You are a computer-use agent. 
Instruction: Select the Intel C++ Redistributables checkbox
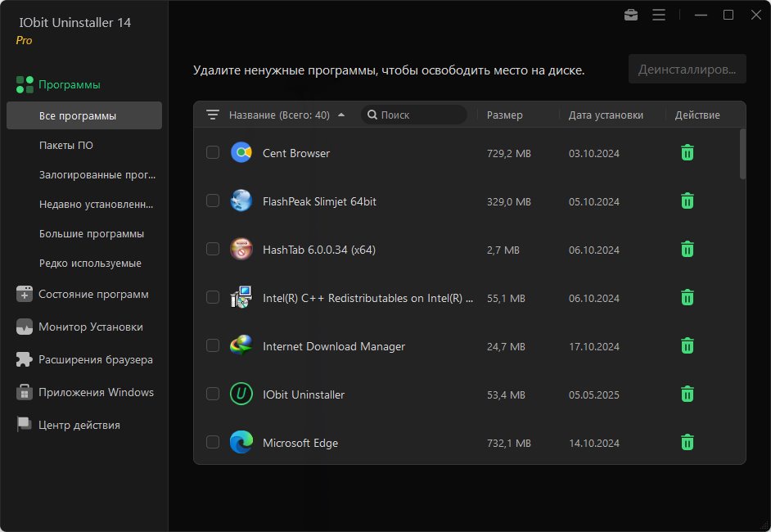[x=213, y=297]
